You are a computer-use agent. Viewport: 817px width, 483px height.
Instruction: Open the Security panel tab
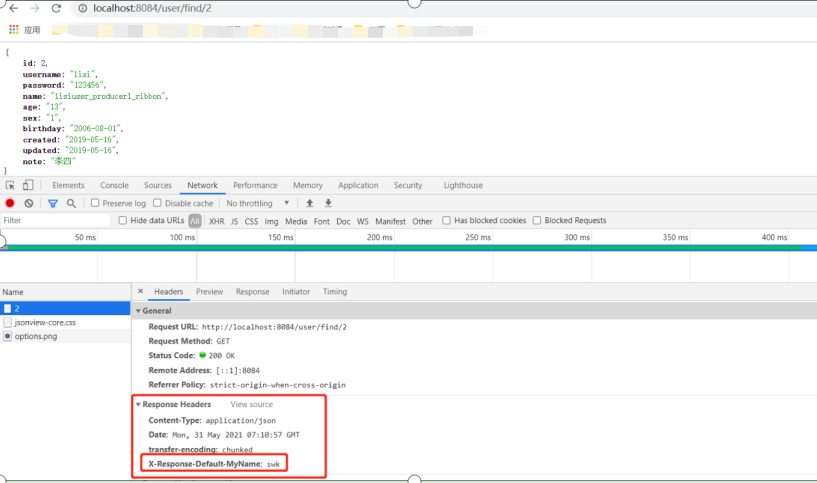click(x=408, y=185)
